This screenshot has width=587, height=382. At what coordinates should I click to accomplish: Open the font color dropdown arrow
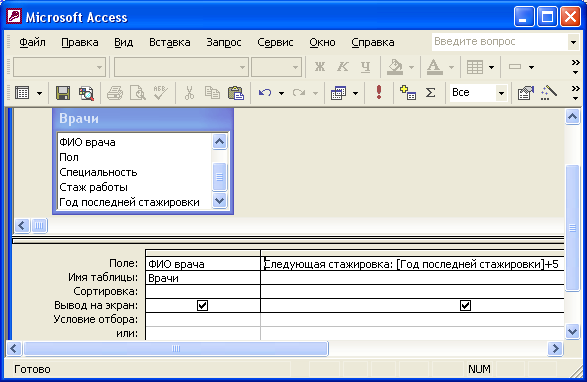(451, 67)
